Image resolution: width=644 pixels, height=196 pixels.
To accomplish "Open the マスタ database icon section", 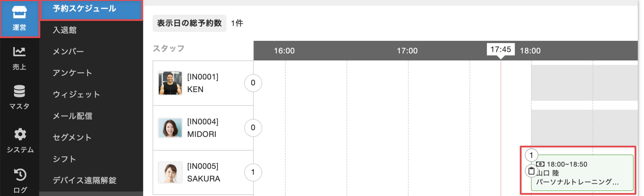I will point(19,97).
